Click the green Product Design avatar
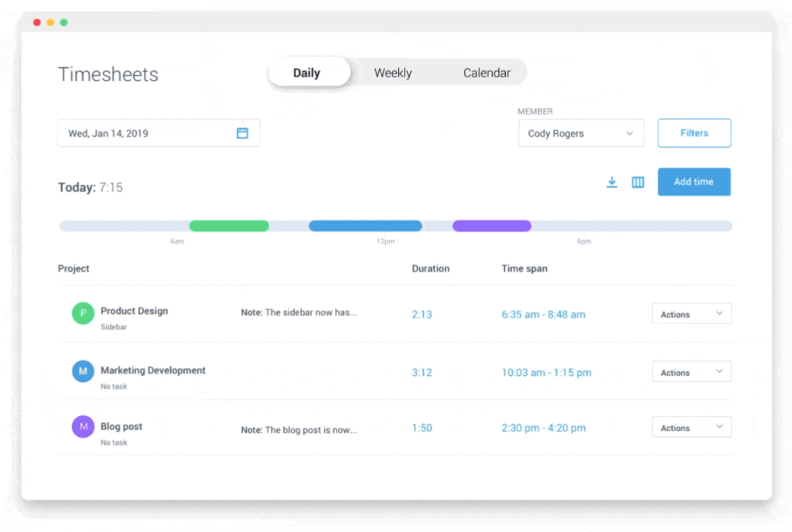The height and width of the screenshot is (532, 792). pos(83,313)
